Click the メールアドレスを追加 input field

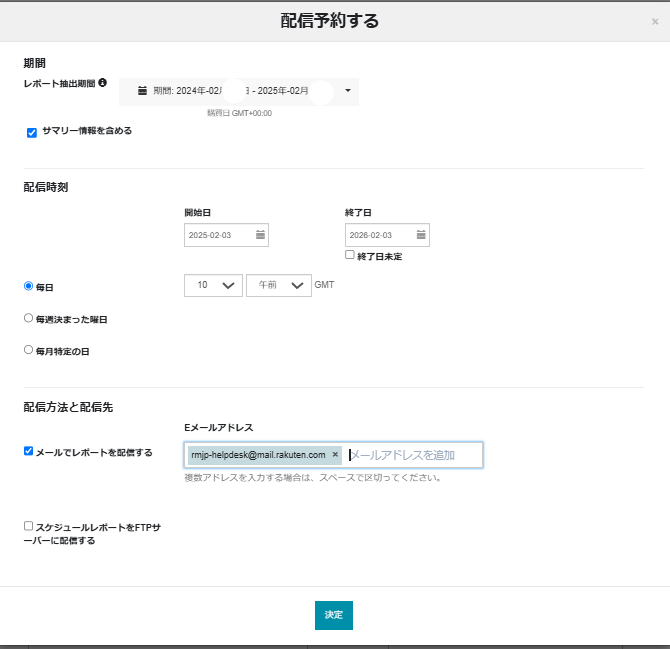pyautogui.click(x=412, y=455)
